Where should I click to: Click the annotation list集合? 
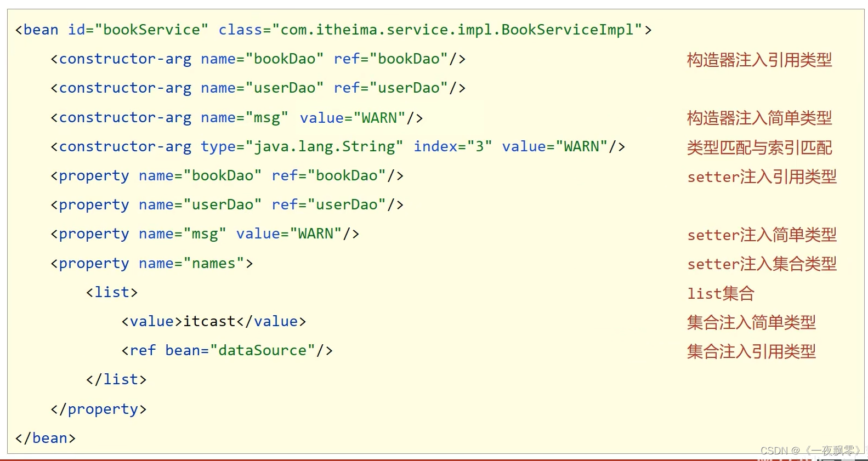[721, 293]
